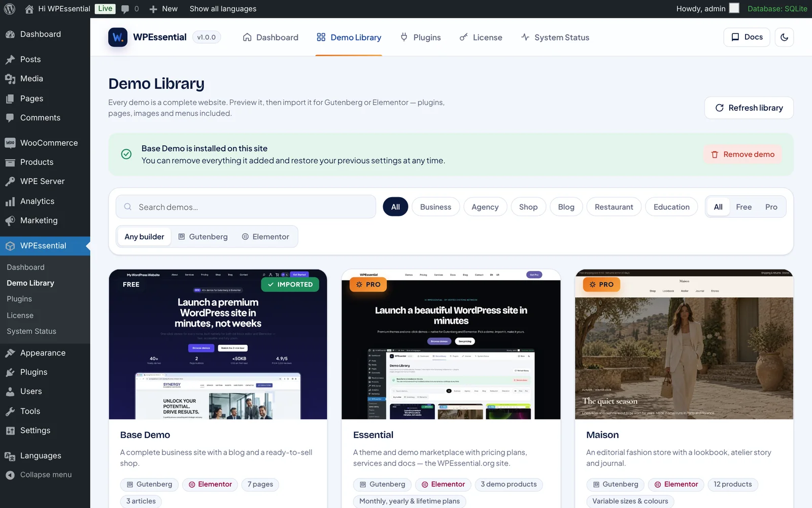Click the Remove demo button
The image size is (812, 508).
742,154
